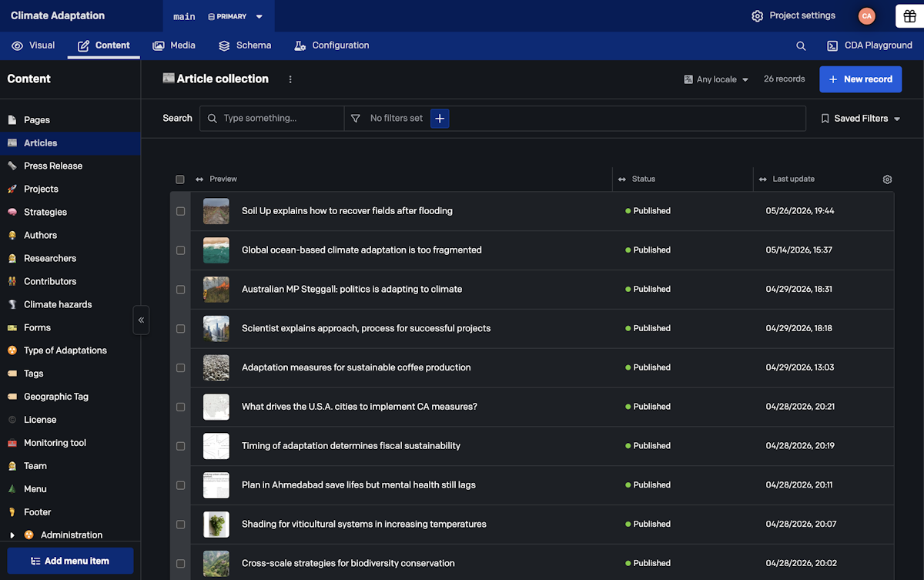924x580 pixels.
Task: Collapse the sidebar with double-chevron handle
Action: click(141, 320)
